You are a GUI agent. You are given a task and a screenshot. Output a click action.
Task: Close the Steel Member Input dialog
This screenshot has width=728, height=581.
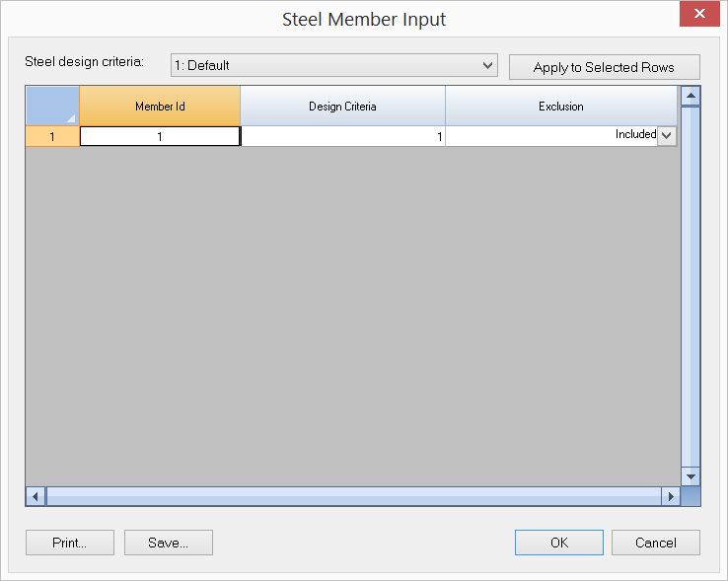(x=699, y=15)
